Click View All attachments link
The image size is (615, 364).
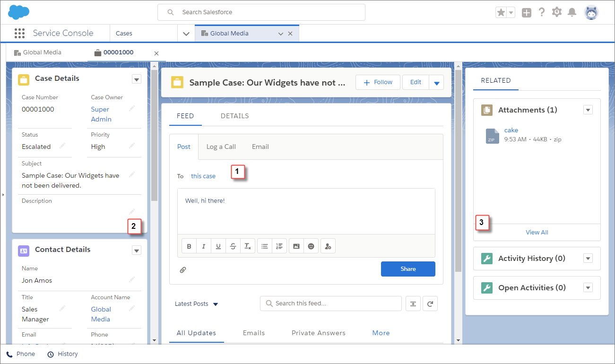point(537,233)
